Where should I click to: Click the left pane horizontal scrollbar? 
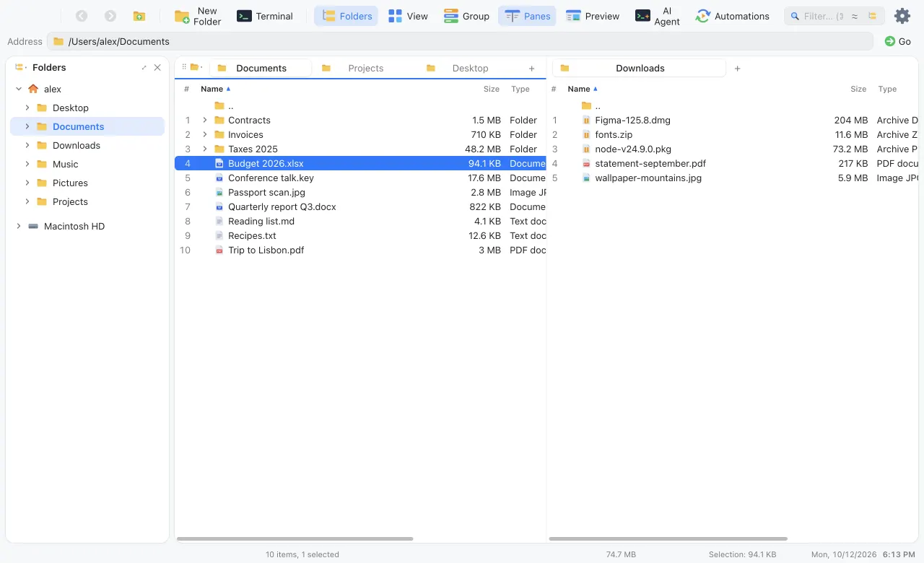pos(295,538)
